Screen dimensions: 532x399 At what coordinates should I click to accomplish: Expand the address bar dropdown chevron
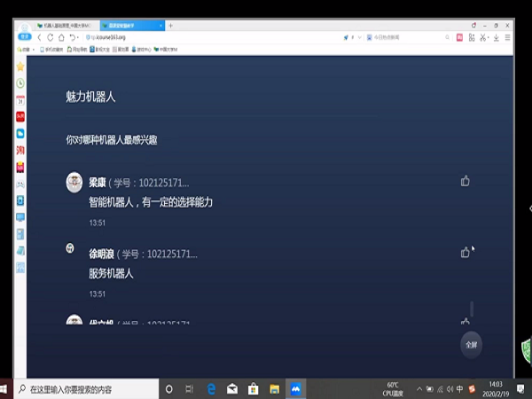(359, 37)
